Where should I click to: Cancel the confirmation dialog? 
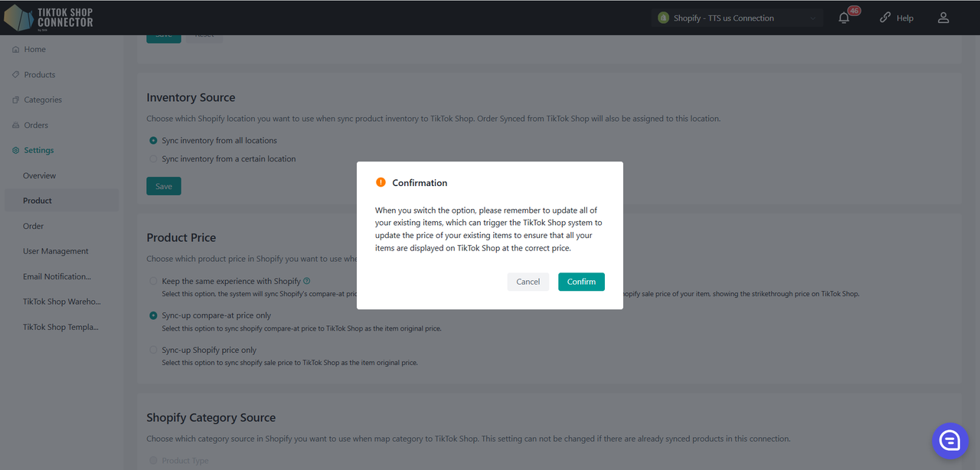point(528,282)
